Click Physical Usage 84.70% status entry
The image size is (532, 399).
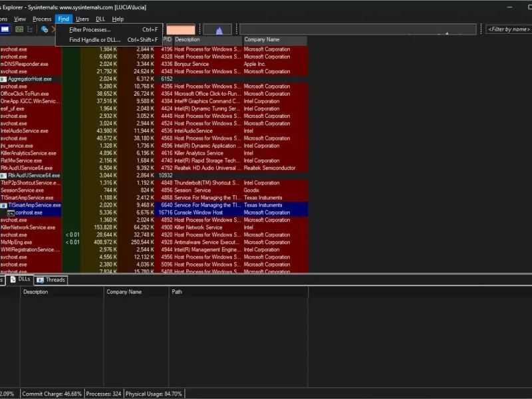coord(154,394)
